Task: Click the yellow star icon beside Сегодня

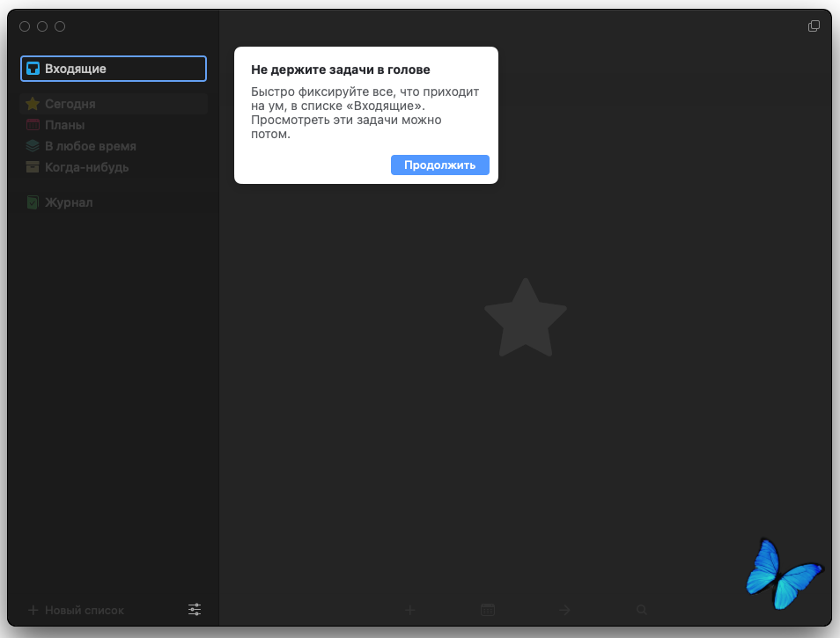Action: point(33,104)
